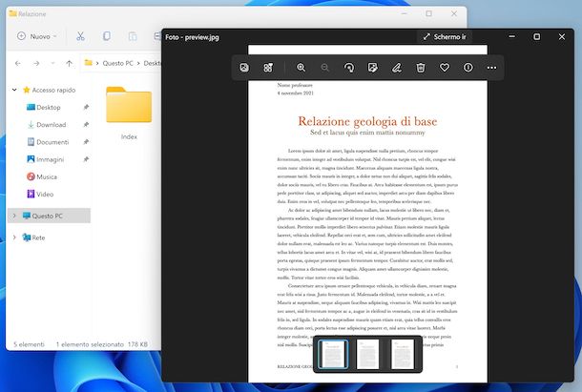Open all photos view icon in Photos toolbar
The height and width of the screenshot is (392, 582).
point(244,68)
